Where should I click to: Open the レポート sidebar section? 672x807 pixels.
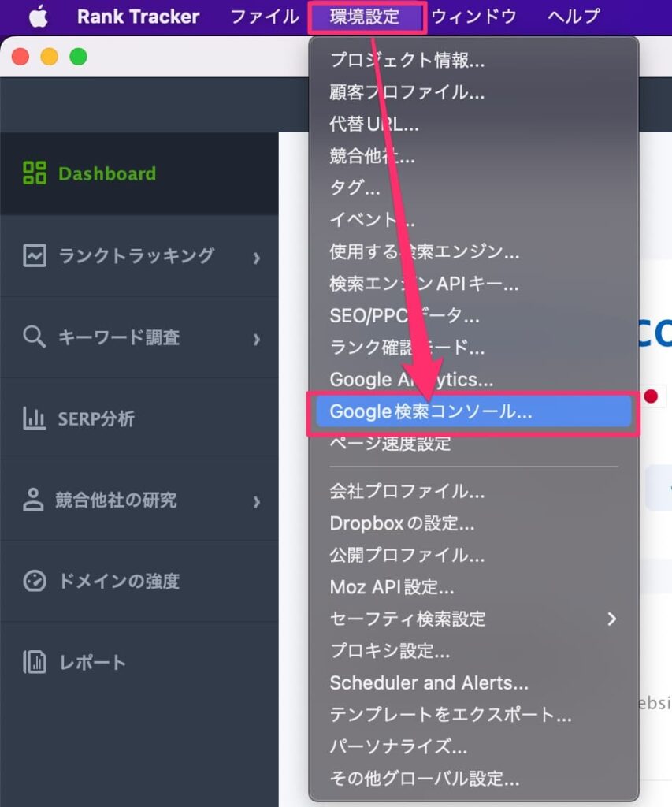(x=139, y=662)
